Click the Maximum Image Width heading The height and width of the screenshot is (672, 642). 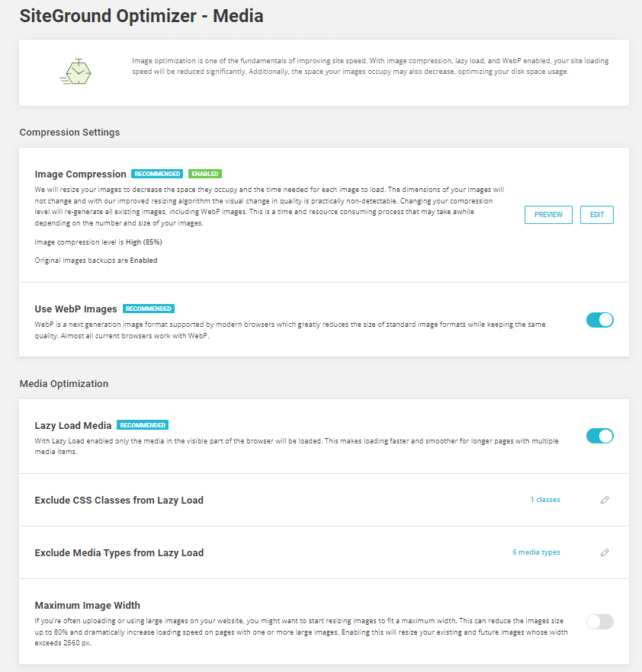(x=87, y=606)
